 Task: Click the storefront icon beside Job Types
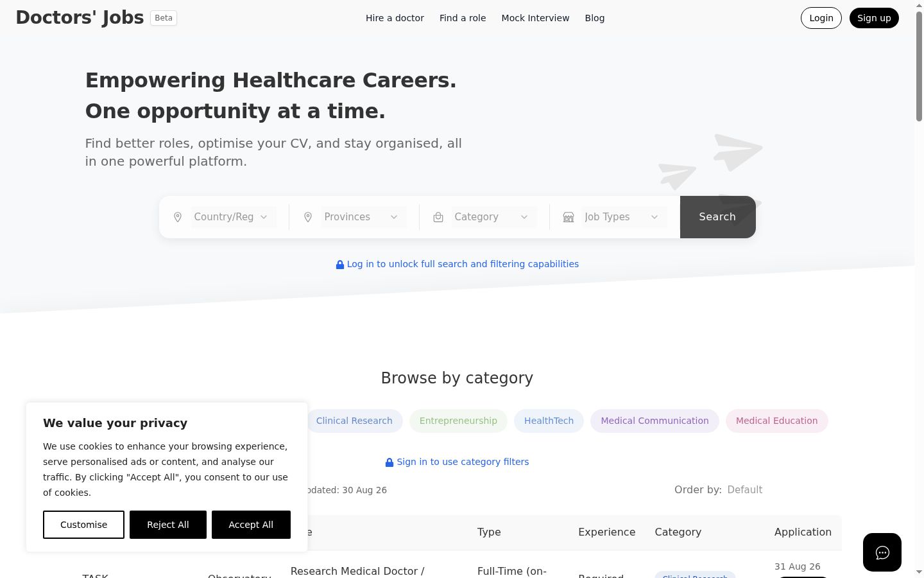pos(569,218)
